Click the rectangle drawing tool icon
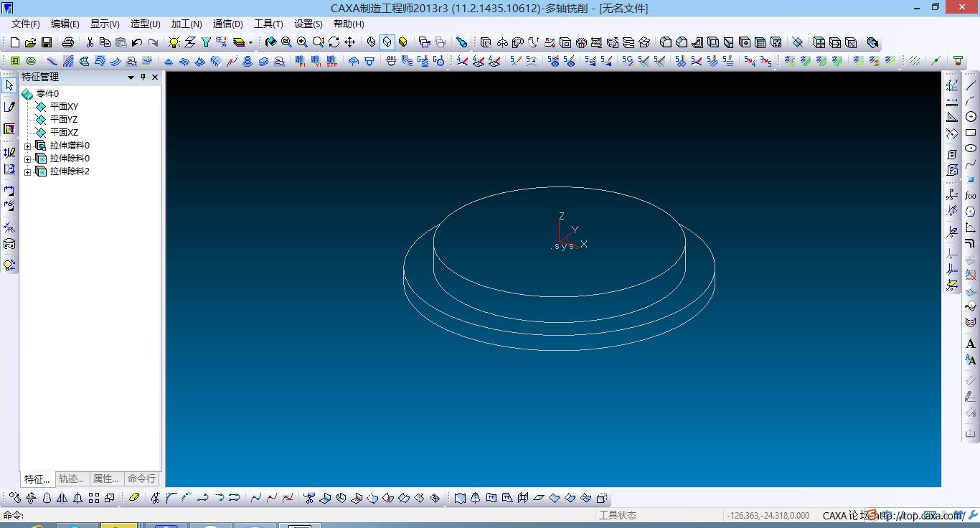The image size is (980, 528). pos(971,133)
